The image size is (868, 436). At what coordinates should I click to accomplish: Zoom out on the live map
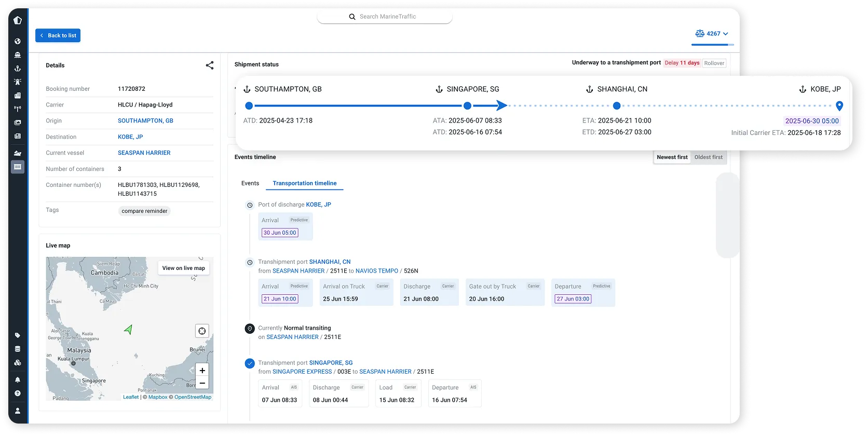coord(202,384)
